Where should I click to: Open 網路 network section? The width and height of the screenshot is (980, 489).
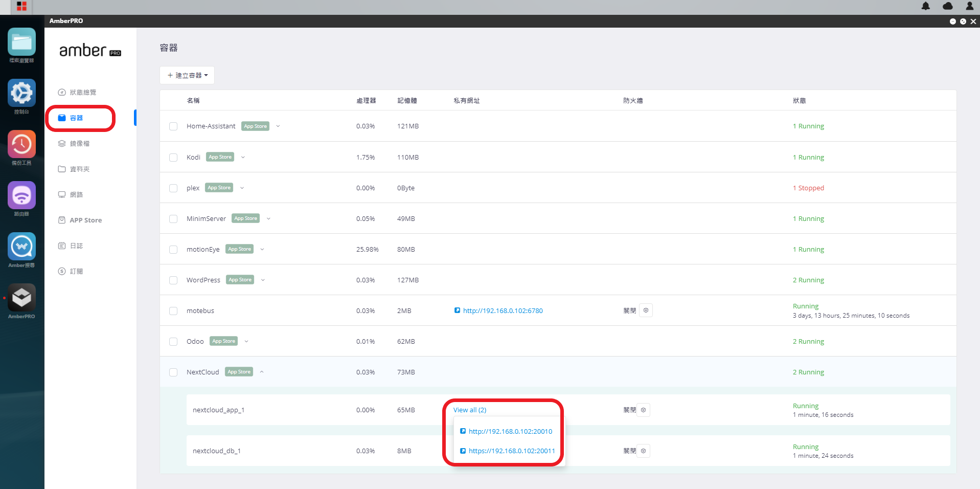(71, 194)
